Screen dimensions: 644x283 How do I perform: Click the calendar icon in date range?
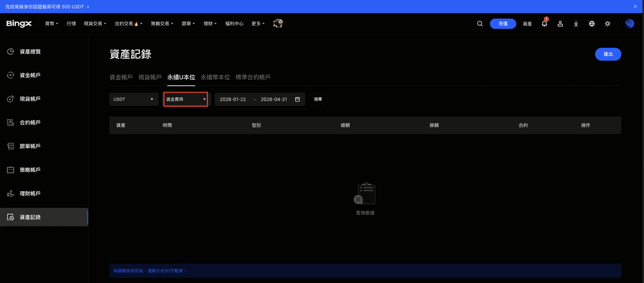(297, 99)
